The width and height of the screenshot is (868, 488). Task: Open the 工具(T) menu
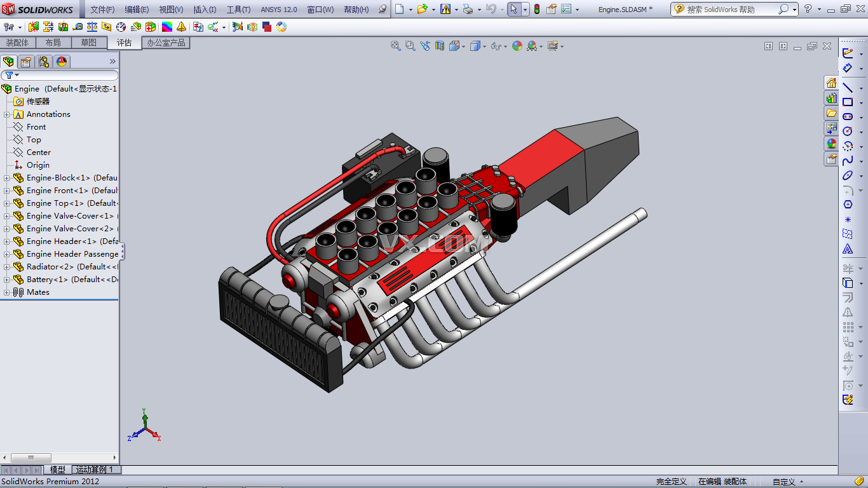(x=238, y=10)
